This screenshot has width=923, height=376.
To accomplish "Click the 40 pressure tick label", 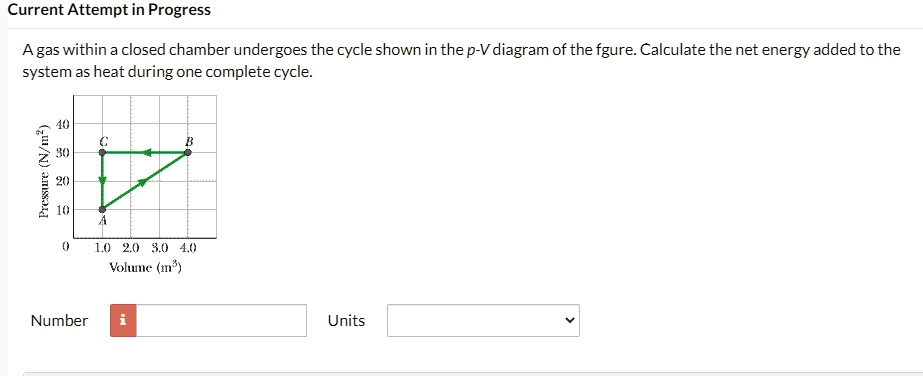I will pyautogui.click(x=64, y=124).
